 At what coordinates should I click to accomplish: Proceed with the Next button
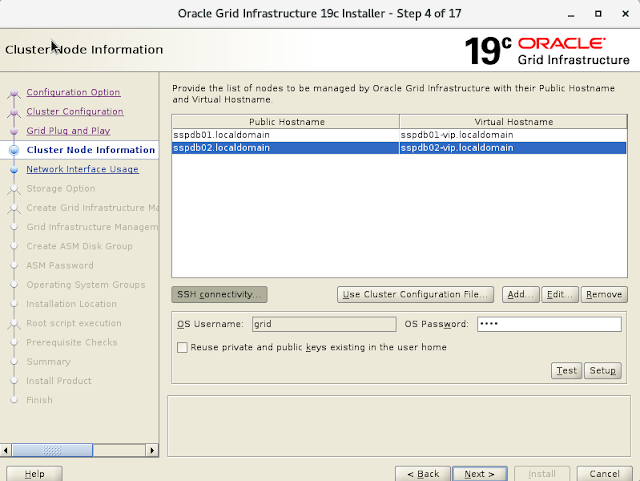pyautogui.click(x=480, y=474)
